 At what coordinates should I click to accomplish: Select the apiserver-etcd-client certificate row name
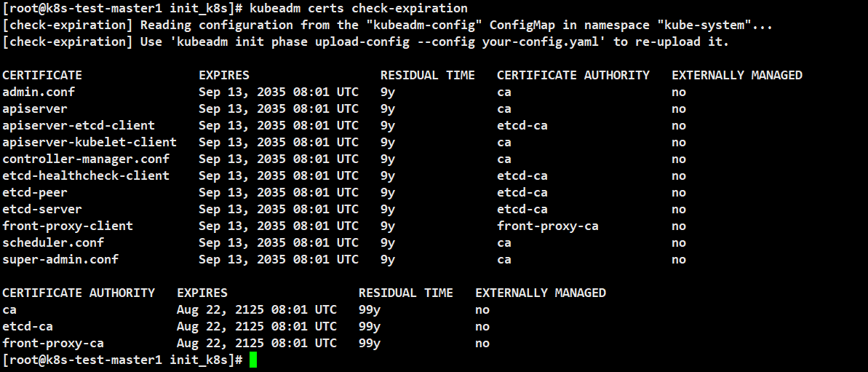tap(79, 126)
